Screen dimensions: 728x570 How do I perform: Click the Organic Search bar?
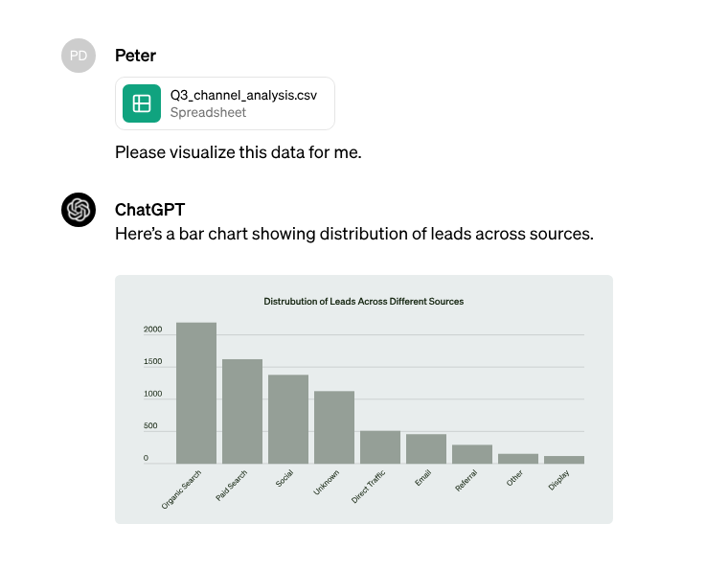196,393
